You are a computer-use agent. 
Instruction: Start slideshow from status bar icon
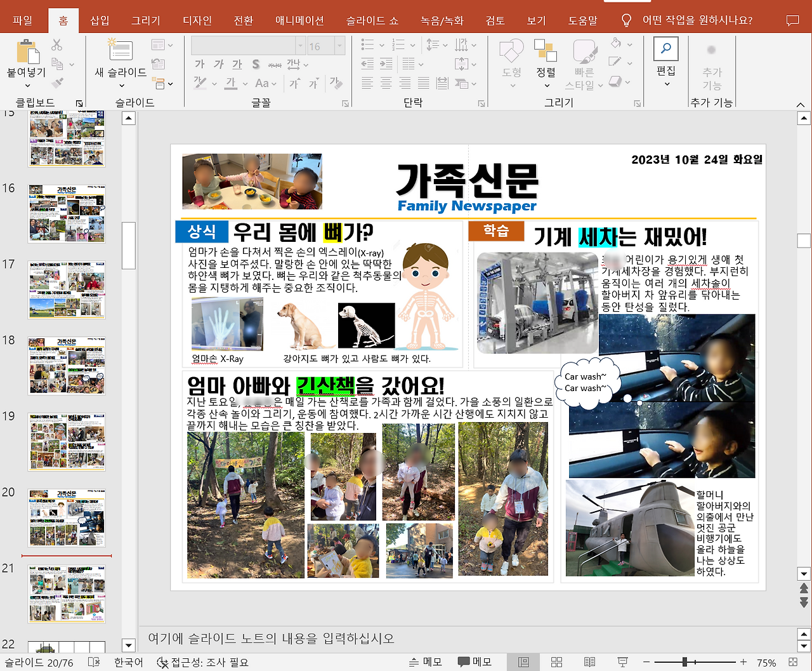(622, 662)
